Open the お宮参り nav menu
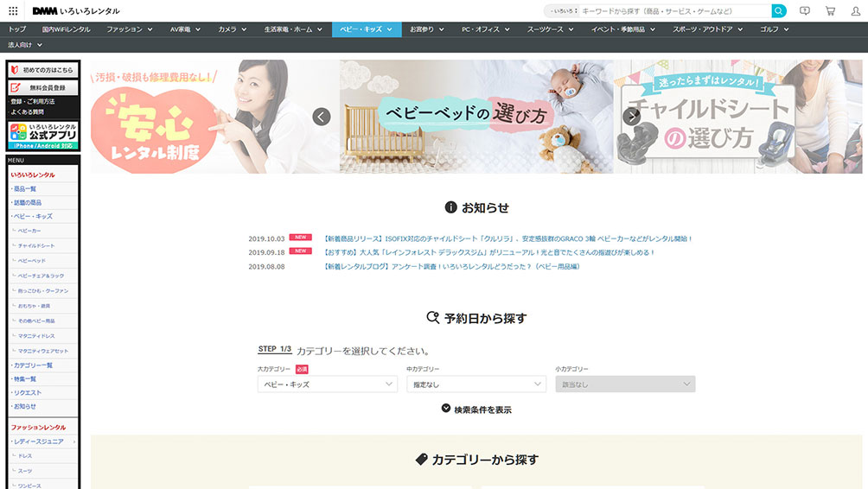Viewport: 868px width, 489px height. (x=427, y=29)
